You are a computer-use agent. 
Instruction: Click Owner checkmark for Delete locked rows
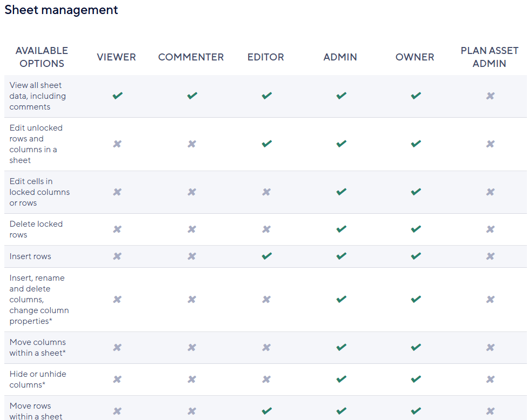click(416, 229)
